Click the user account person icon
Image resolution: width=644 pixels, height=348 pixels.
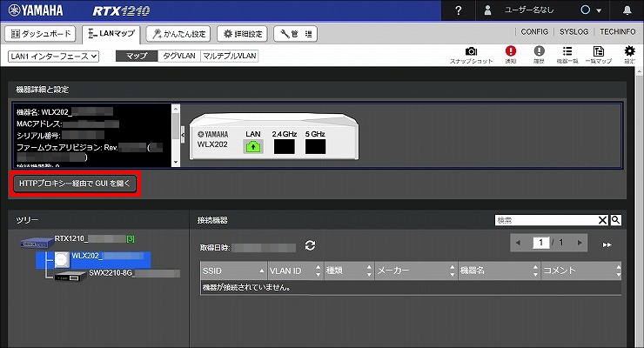487,10
